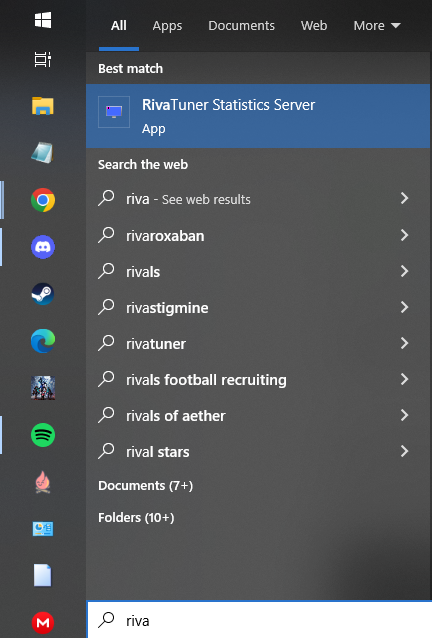Launch File Explorer from taskbar
432x638 pixels.
(x=43, y=106)
